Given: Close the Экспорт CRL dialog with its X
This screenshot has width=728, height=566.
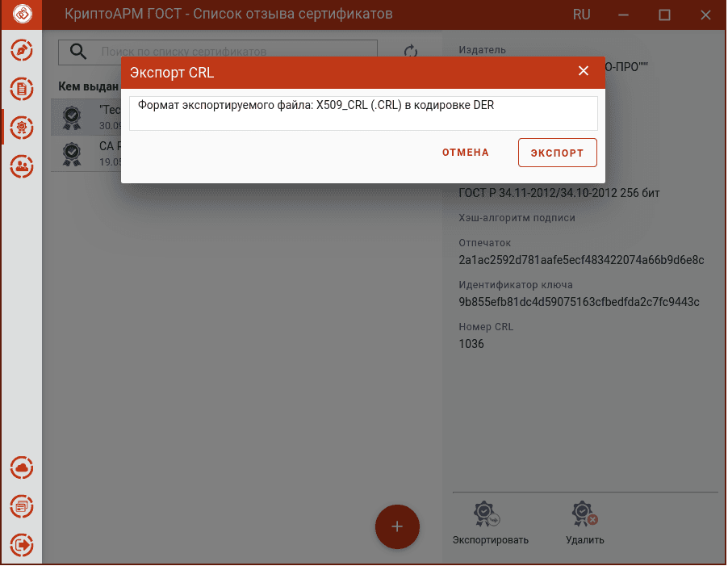Looking at the screenshot, I should tap(584, 71).
